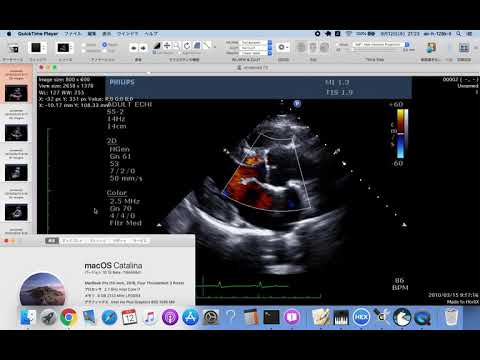The width and height of the screenshot is (480, 360).
Task: Click the user portrait icon in the toolbar
Action: [431, 48]
